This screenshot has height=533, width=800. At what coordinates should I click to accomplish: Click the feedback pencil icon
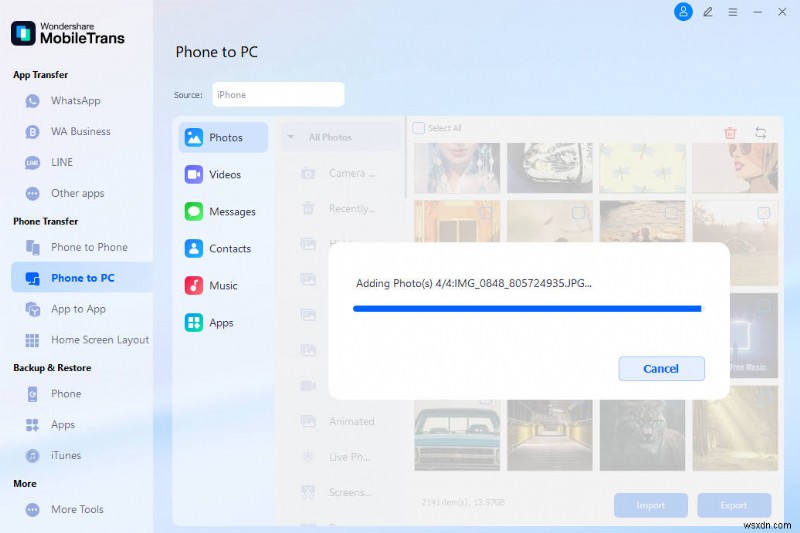pos(708,12)
